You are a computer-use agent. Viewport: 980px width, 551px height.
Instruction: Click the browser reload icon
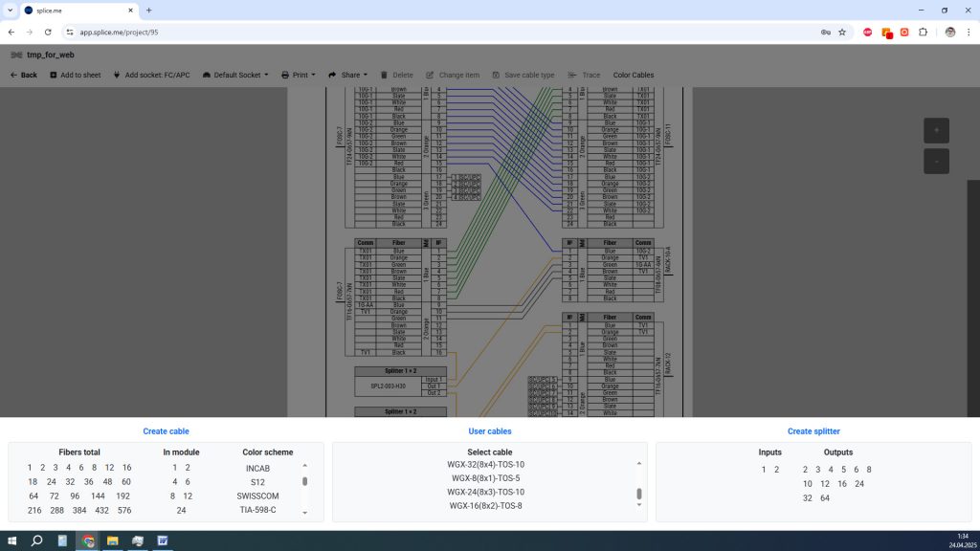pyautogui.click(x=48, y=32)
